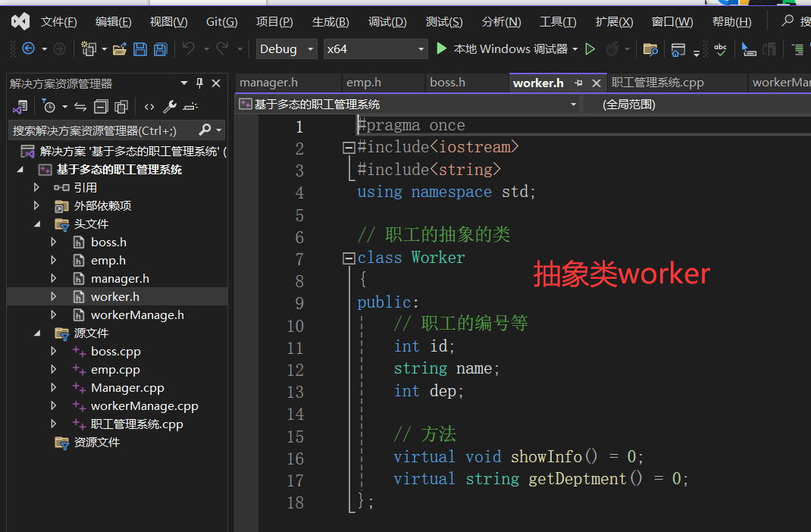The height and width of the screenshot is (532, 811).
Task: Open the 文件(F) menu
Action: [x=59, y=22]
